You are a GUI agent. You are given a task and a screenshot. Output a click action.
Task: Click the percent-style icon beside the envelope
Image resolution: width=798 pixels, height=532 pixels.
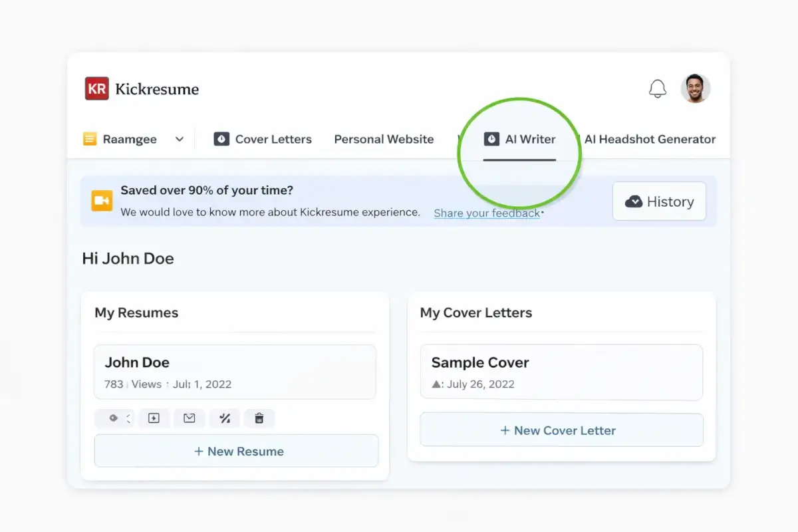[225, 418]
